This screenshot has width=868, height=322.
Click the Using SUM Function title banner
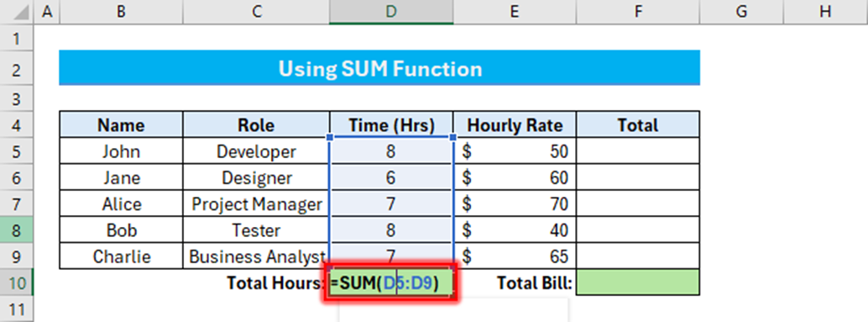pos(379,68)
